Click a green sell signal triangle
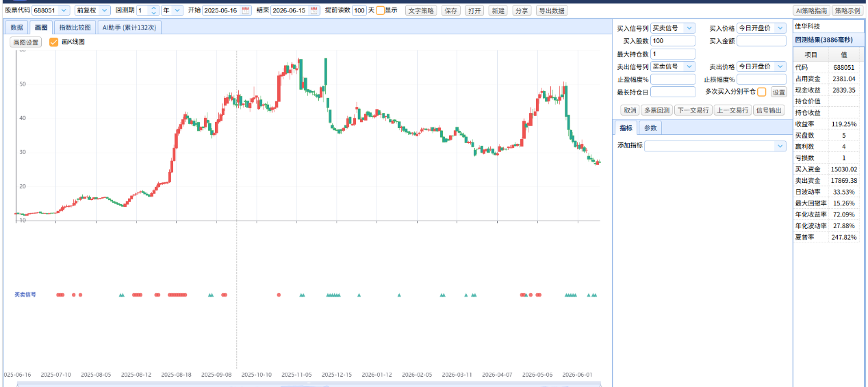 pos(359,295)
